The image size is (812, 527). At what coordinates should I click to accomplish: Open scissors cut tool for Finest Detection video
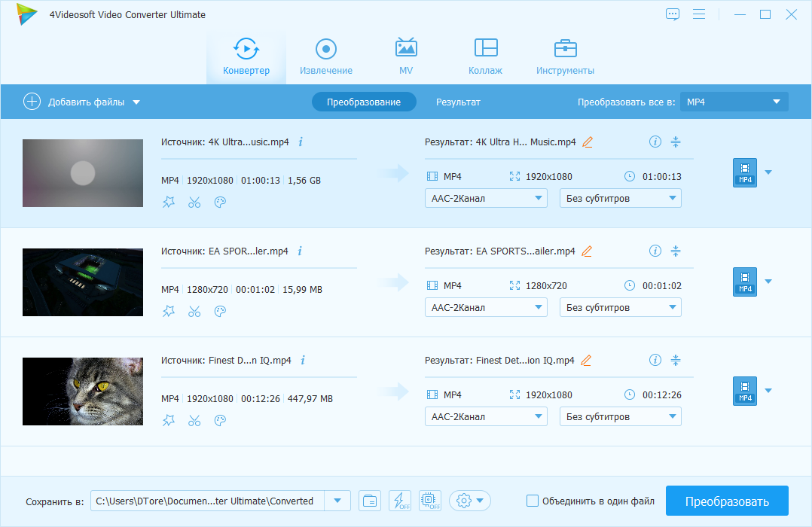pyautogui.click(x=194, y=421)
